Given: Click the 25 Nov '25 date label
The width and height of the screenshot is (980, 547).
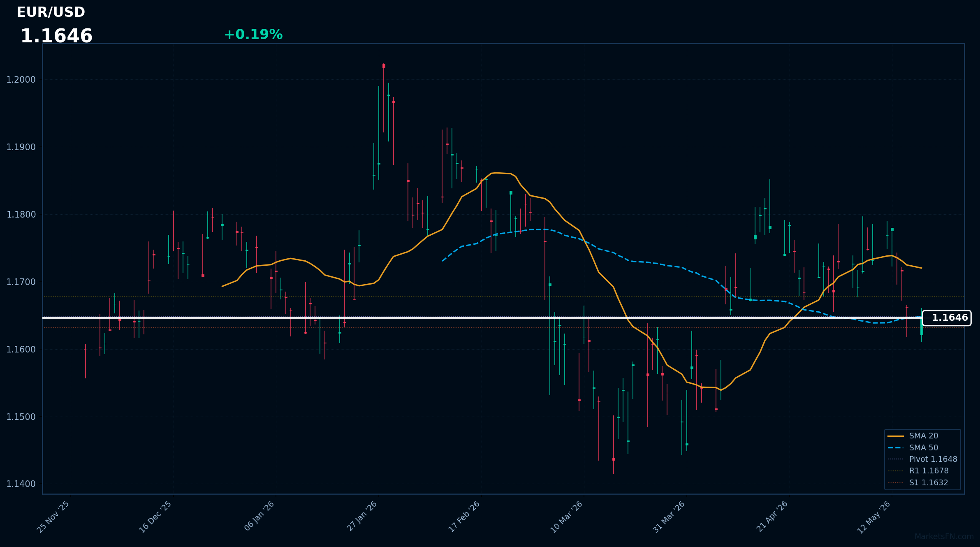Looking at the screenshot, I should tap(53, 517).
